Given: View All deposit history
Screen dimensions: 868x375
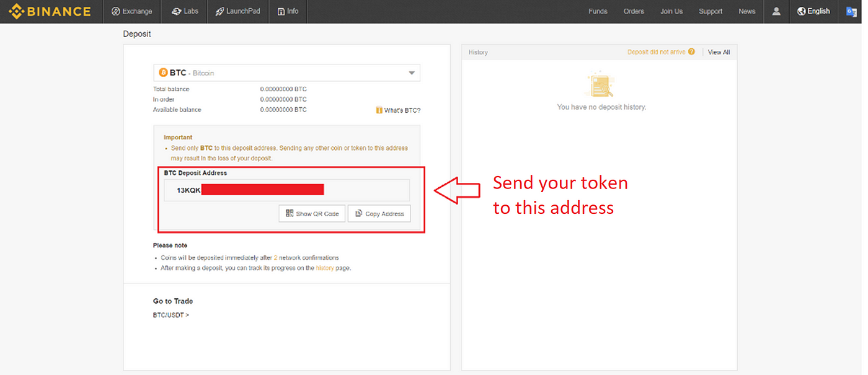Looking at the screenshot, I should [719, 52].
